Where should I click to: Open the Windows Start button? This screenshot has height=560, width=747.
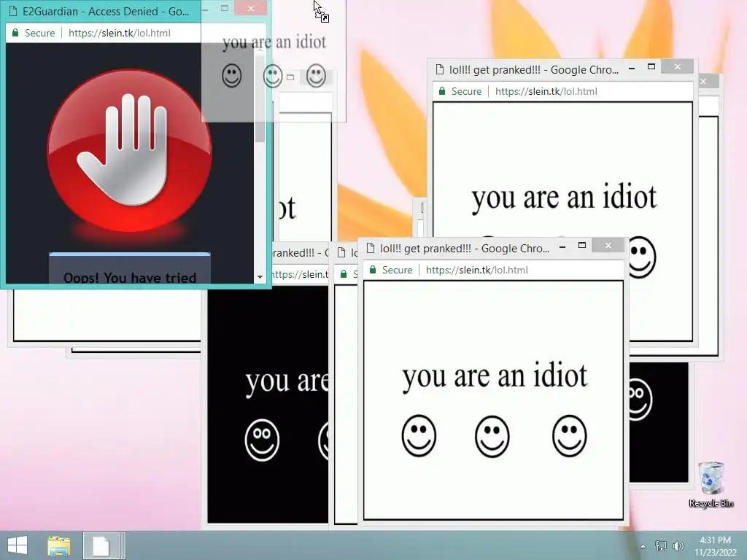pos(18,545)
